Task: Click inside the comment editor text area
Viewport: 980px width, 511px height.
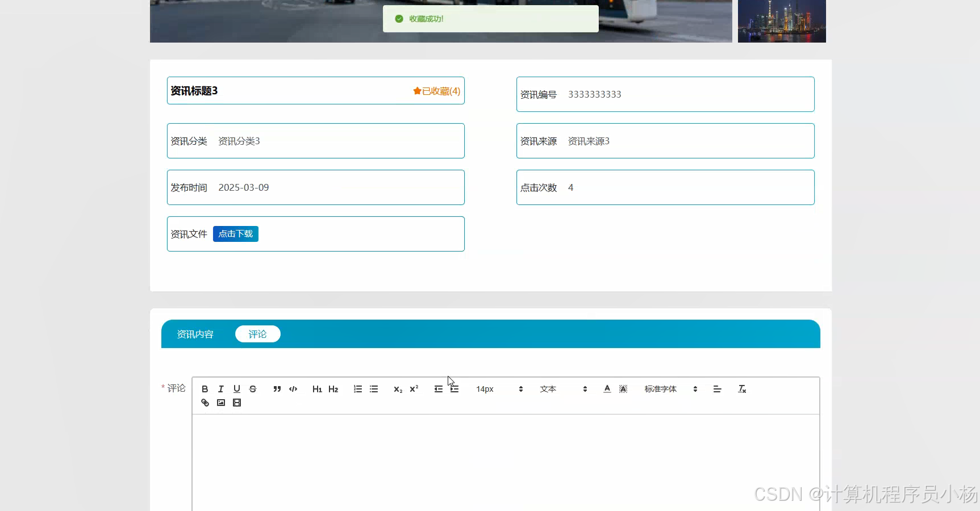Action: [506, 463]
